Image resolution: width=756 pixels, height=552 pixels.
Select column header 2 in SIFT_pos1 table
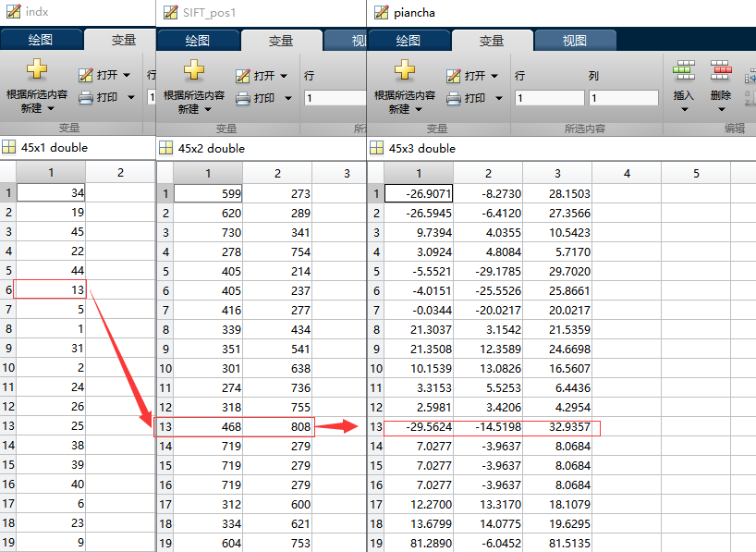(278, 173)
